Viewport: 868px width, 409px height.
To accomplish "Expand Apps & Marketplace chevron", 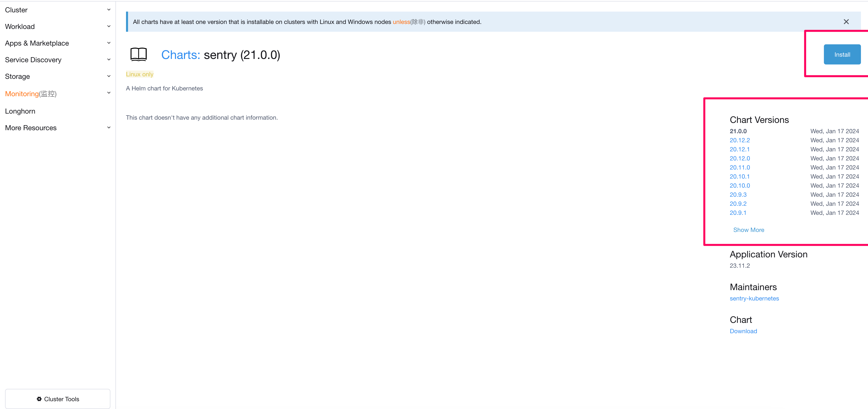I will click(x=109, y=43).
